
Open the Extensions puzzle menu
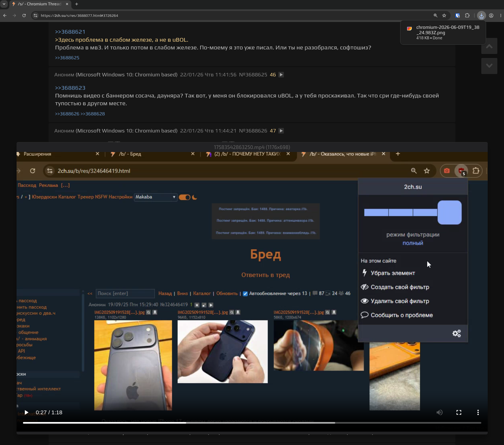[x=467, y=15]
